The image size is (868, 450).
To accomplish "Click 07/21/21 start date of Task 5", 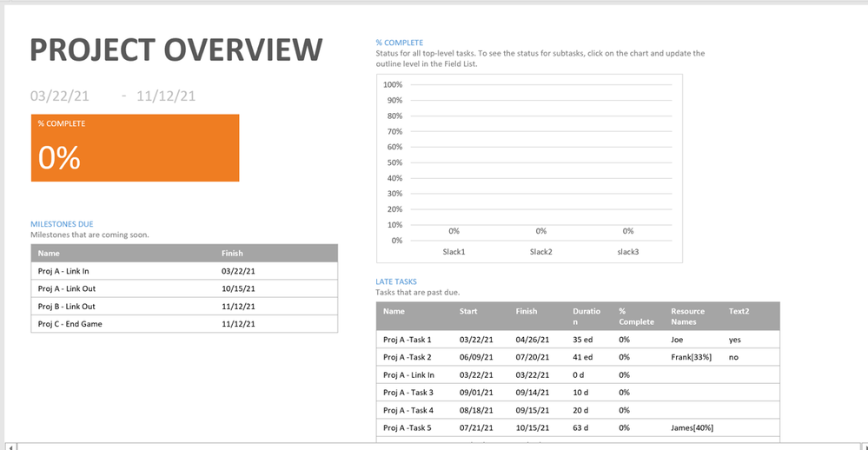I will pyautogui.click(x=476, y=428).
